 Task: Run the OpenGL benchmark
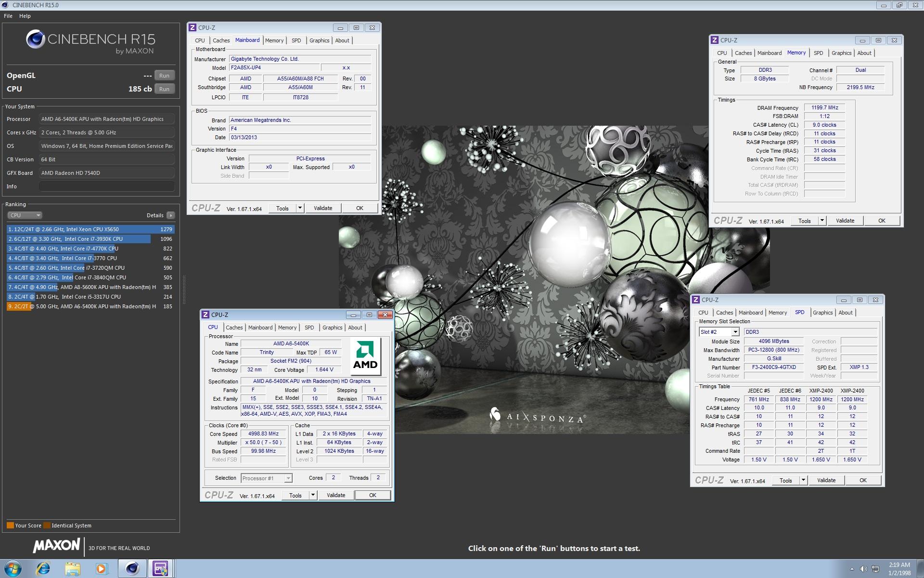click(x=164, y=76)
